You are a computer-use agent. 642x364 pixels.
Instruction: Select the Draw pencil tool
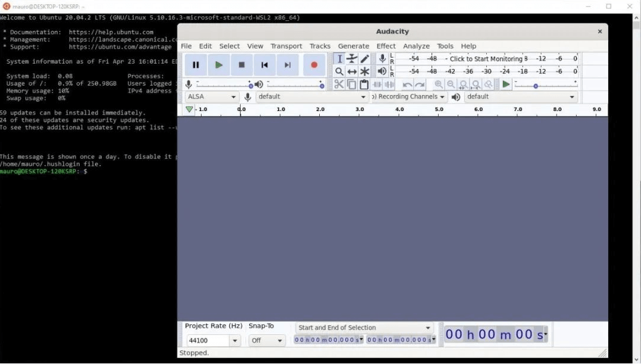point(365,59)
